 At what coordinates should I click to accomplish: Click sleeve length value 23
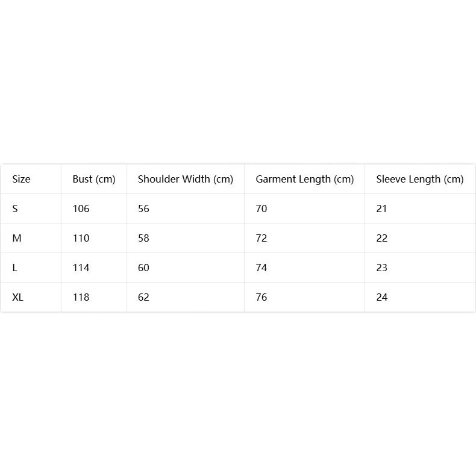point(382,268)
